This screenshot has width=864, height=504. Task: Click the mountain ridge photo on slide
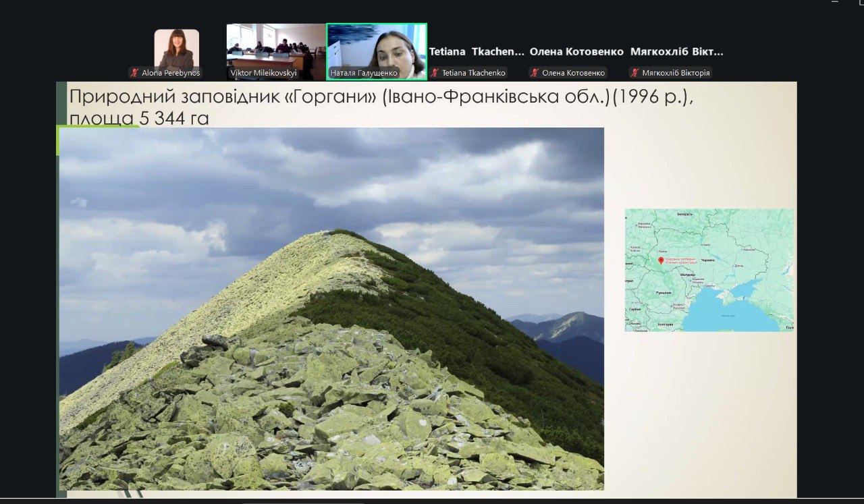pos(331,308)
